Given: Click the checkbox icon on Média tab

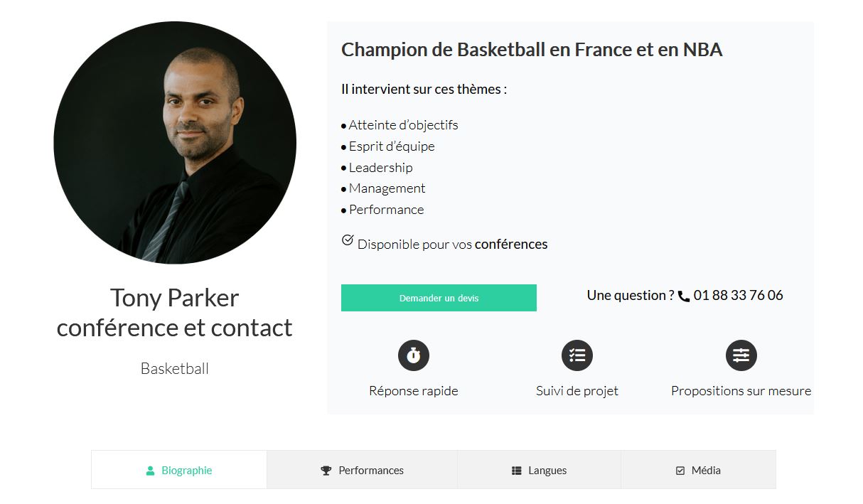Looking at the screenshot, I should tap(680, 471).
